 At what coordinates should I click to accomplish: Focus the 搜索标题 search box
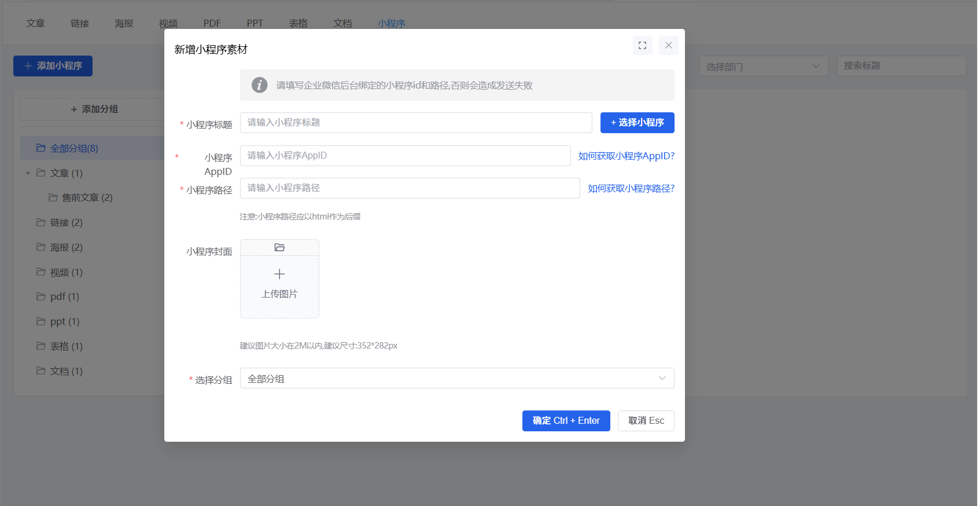coord(901,66)
